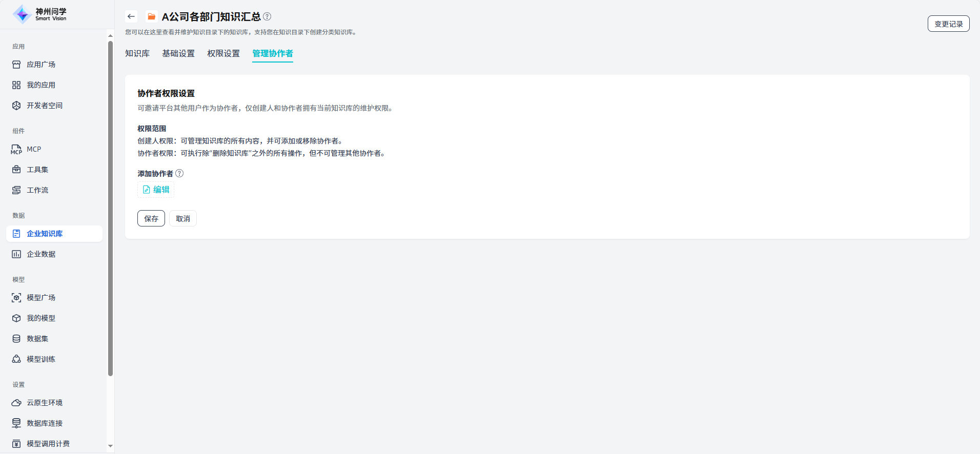
Task: Click the back arrow next to the title
Action: click(x=131, y=16)
